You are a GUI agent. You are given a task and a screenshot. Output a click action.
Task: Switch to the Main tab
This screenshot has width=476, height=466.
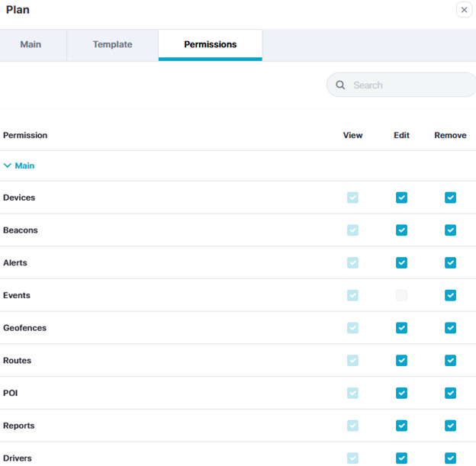click(31, 44)
